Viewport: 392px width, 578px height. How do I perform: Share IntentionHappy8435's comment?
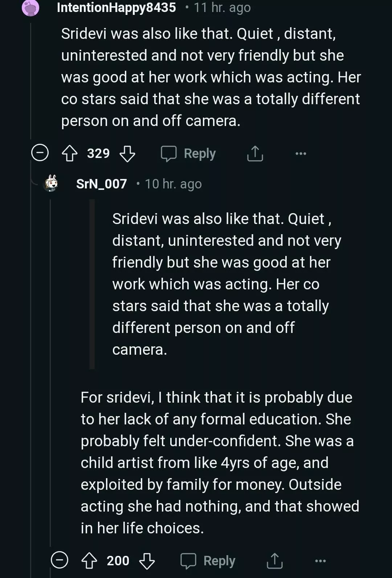(255, 154)
